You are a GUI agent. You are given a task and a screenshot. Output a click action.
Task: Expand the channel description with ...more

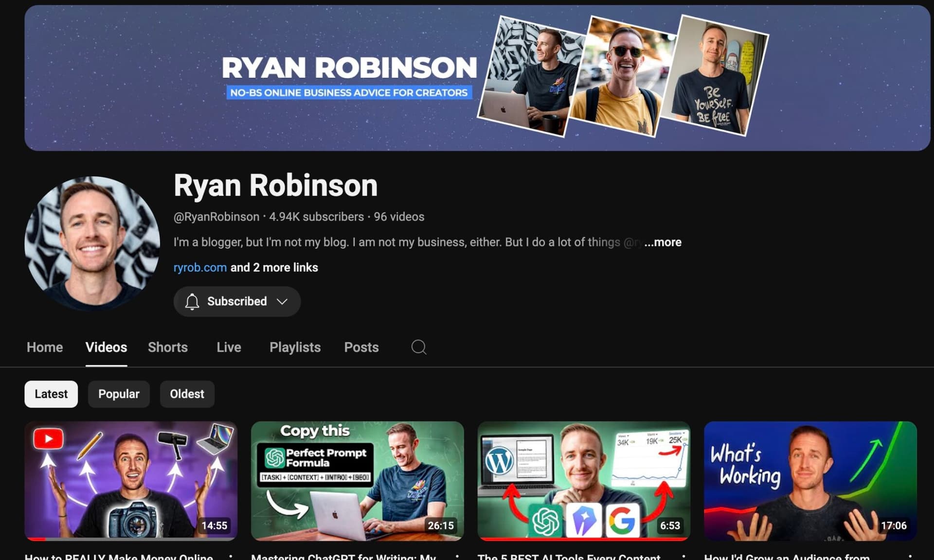pos(663,242)
